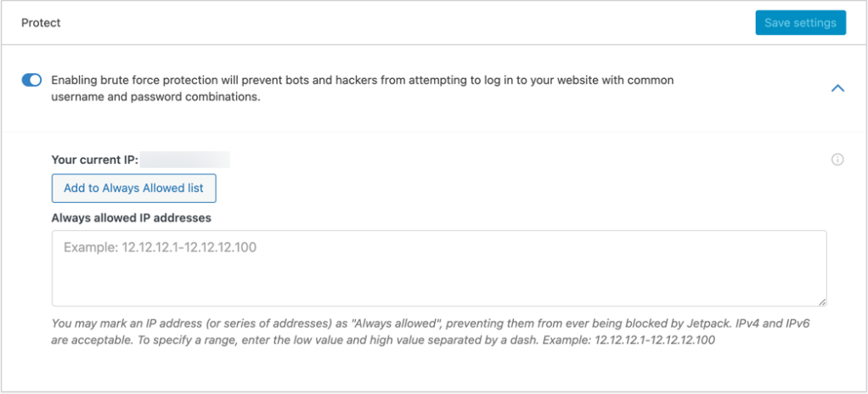
Task: Focus the always allowed IP addresses box
Action: [439, 267]
